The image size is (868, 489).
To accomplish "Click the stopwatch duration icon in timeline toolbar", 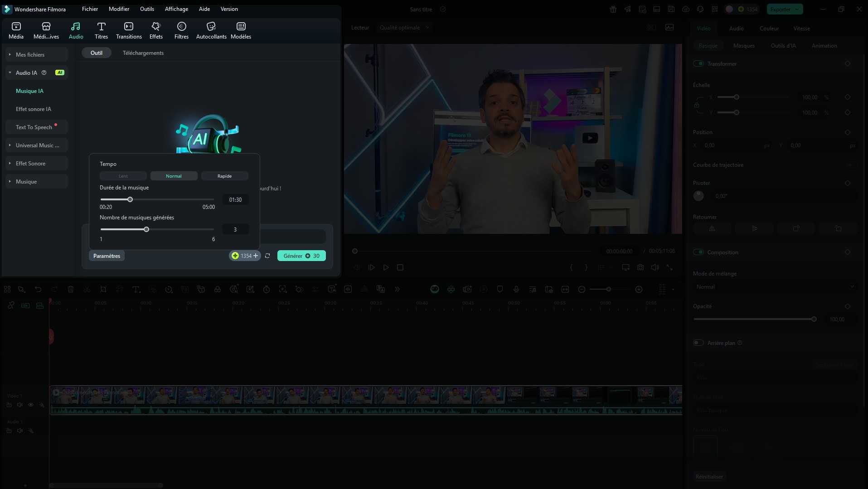I will [x=267, y=289].
